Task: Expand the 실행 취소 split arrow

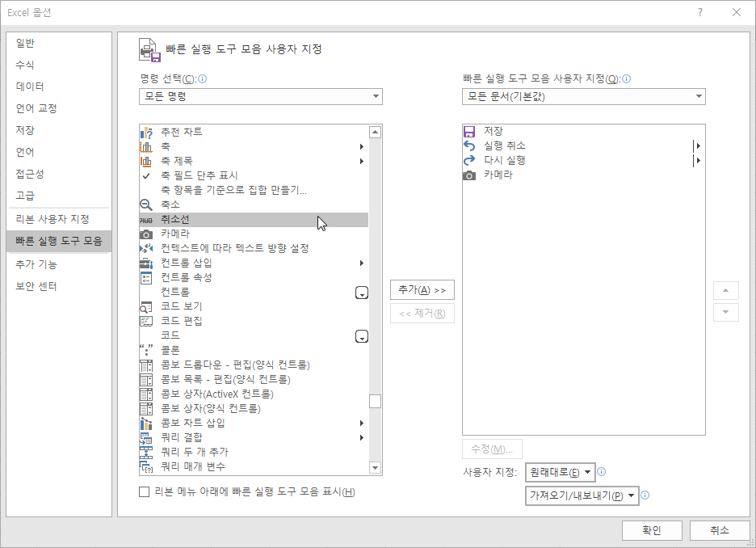Action: (697, 146)
